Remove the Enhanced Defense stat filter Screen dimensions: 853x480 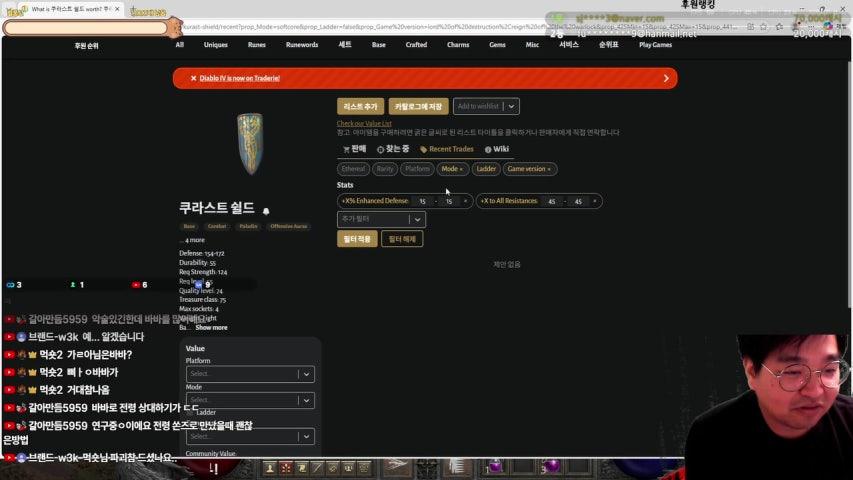[x=465, y=201]
